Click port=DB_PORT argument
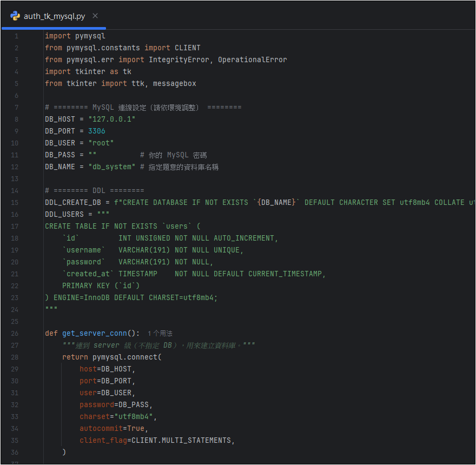476x465 pixels. click(x=105, y=381)
